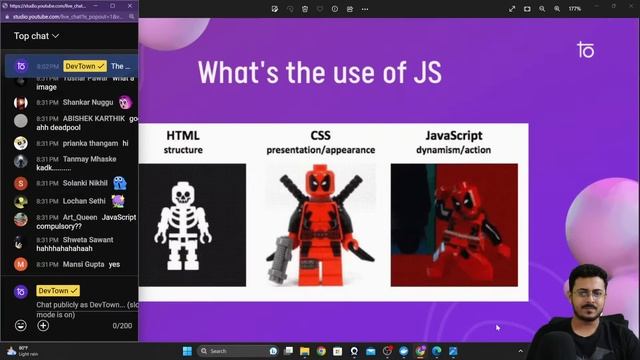
Task: Open the Windows Start menu
Action: 187,351
